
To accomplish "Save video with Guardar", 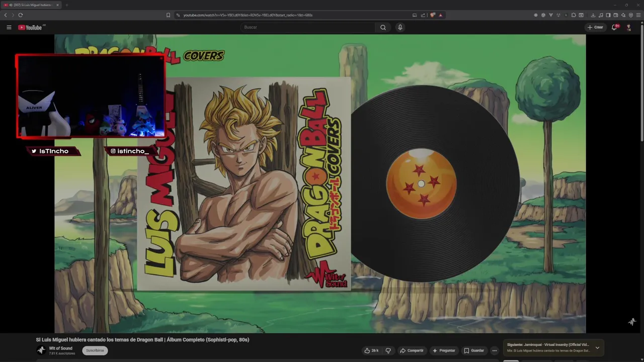I will (x=474, y=350).
